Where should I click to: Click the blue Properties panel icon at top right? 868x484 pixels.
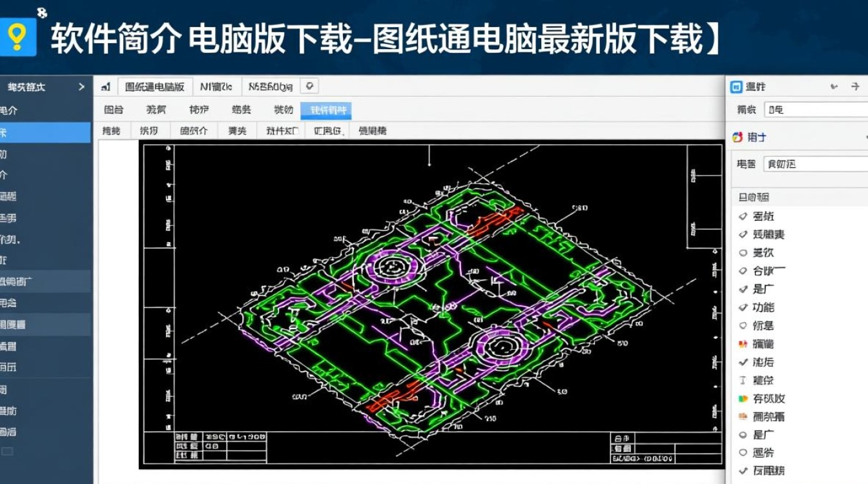point(736,87)
